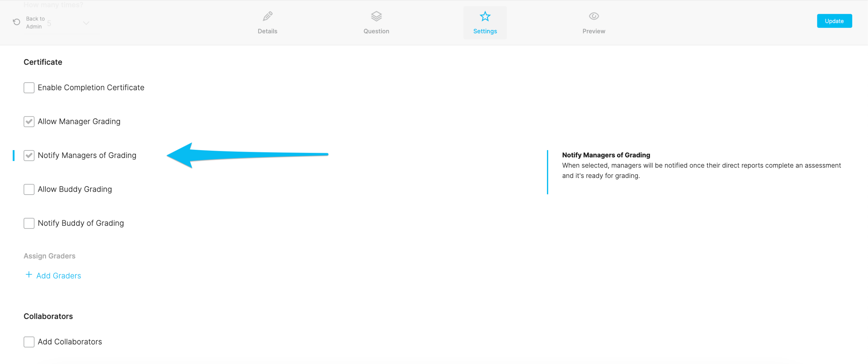Click the Question layers icon
868x364 pixels.
[376, 16]
